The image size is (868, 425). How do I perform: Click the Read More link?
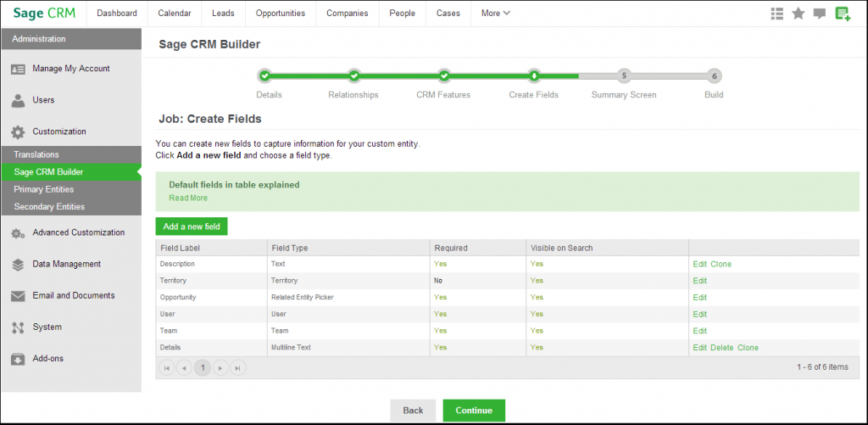point(188,198)
